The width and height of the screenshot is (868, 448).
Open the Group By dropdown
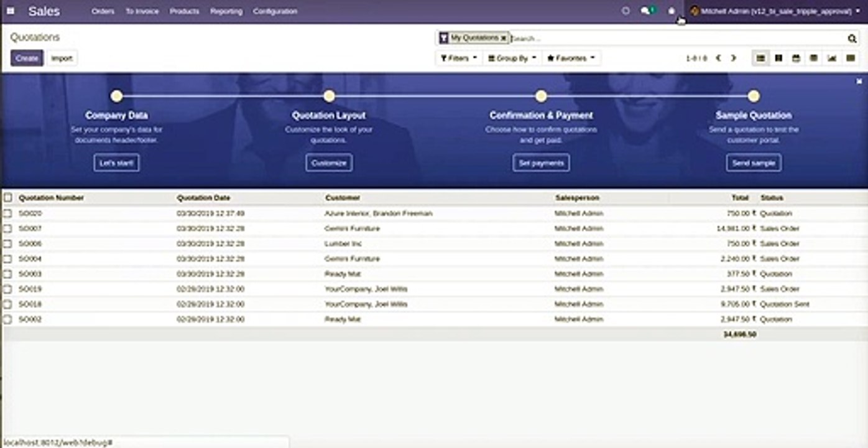point(512,58)
